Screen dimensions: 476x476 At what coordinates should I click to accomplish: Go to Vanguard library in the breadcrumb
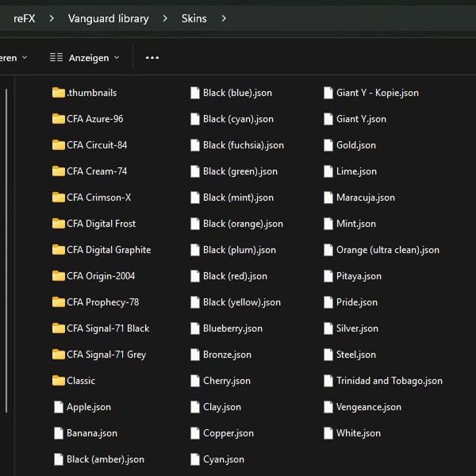coord(109,18)
